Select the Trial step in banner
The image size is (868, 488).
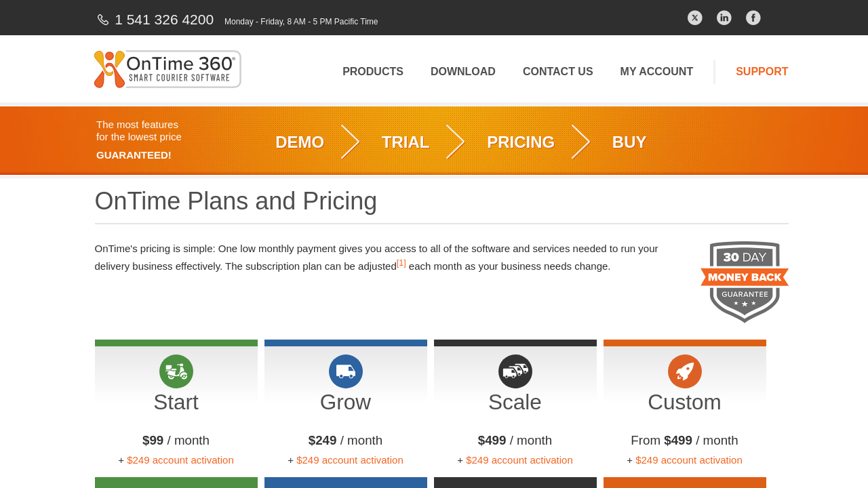pos(405,142)
